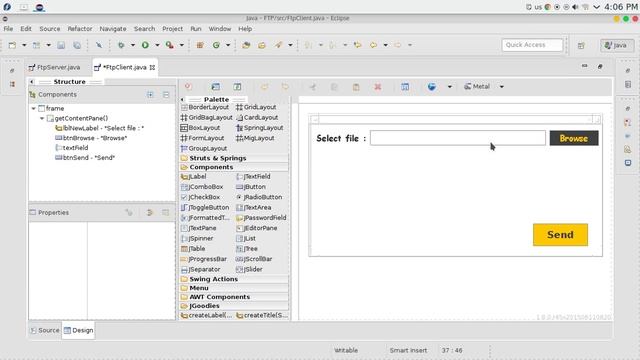Click the Save toolbar icon
This screenshot has width=640, height=360.
[61, 45]
